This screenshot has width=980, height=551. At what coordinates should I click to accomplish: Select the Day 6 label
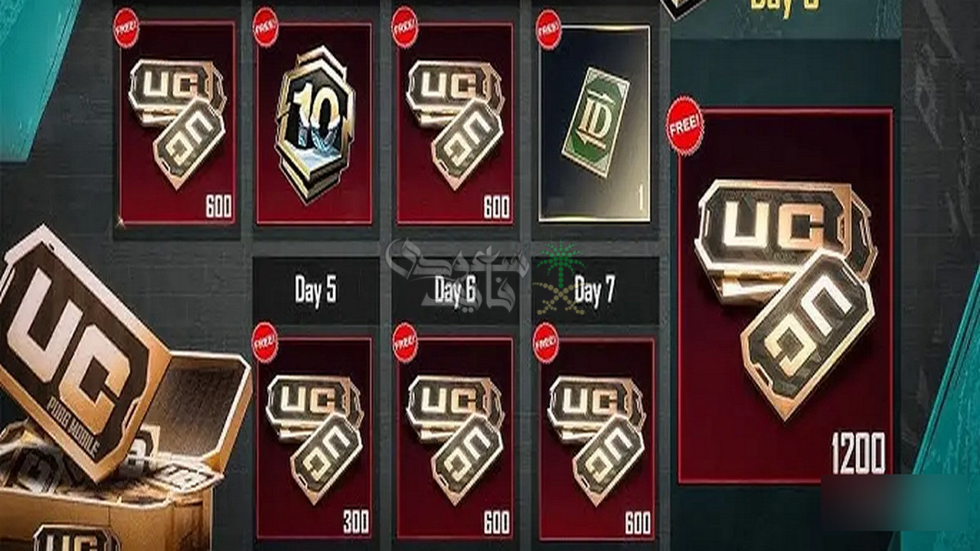456,291
